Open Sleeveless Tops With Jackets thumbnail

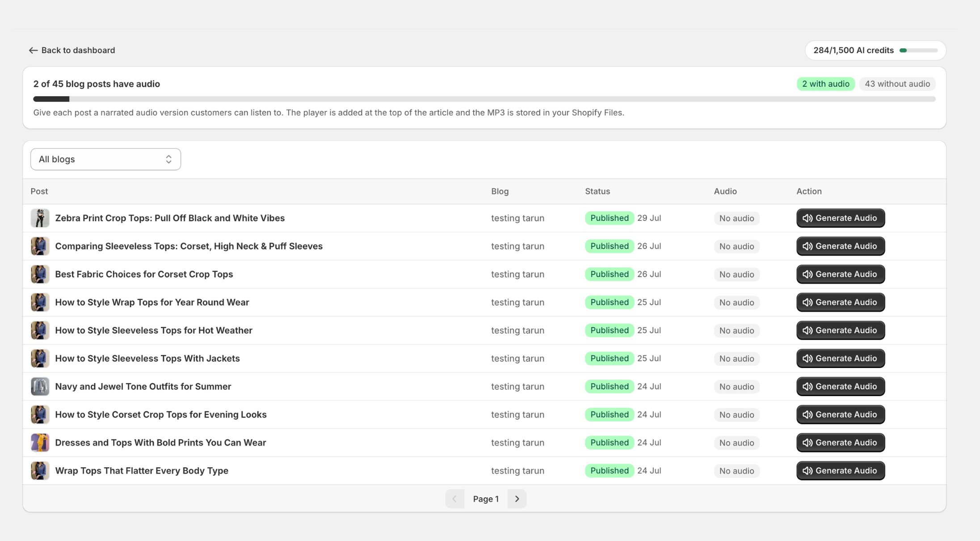40,359
